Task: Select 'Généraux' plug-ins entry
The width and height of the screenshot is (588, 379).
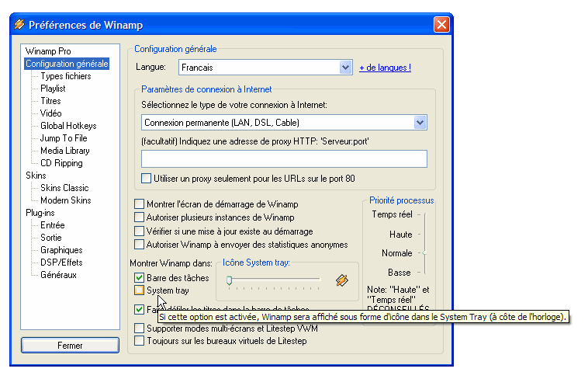Action: 58,275
